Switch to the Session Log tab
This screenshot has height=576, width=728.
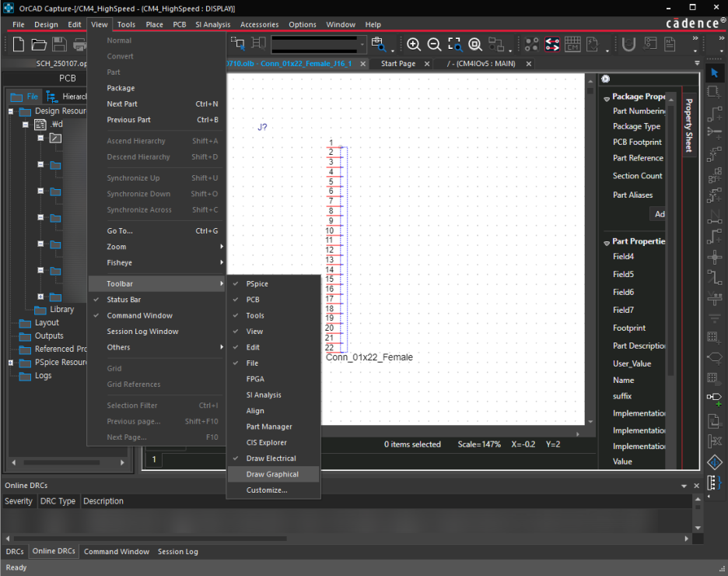(x=178, y=551)
